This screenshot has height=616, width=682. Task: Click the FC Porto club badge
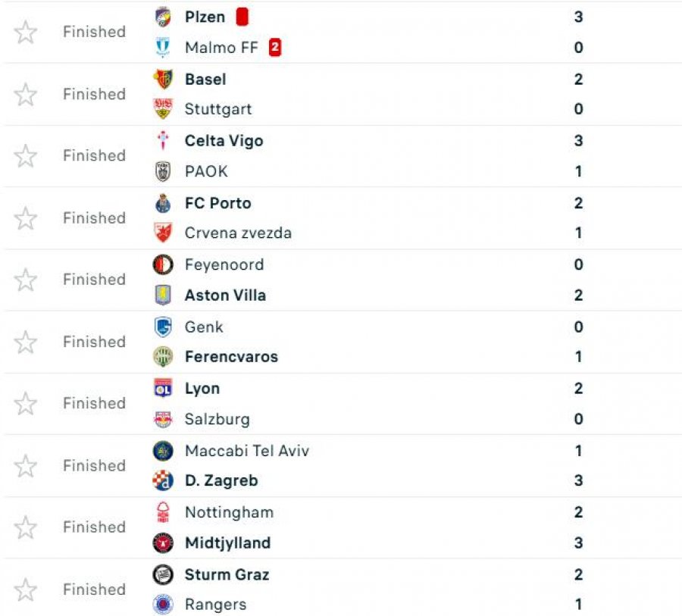pos(163,203)
